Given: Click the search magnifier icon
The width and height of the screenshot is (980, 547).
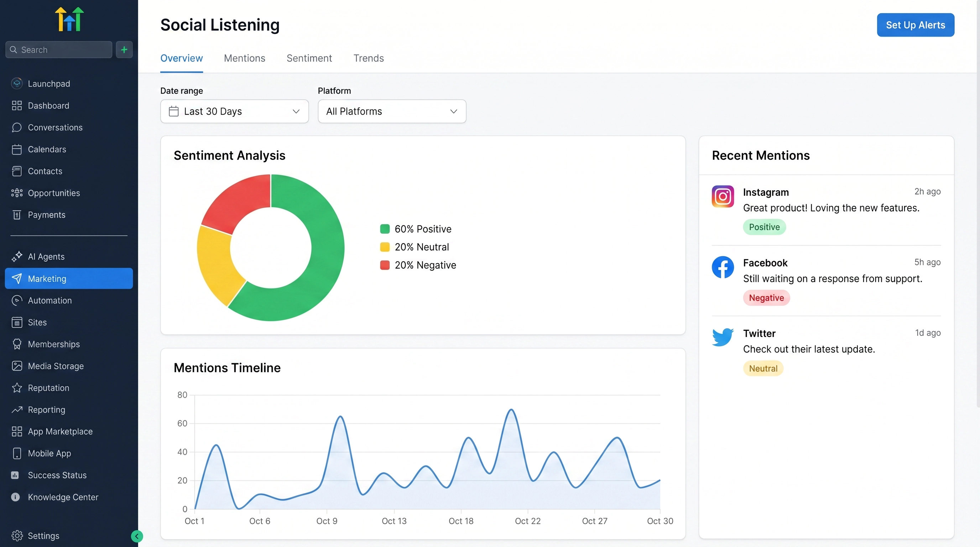Looking at the screenshot, I should pyautogui.click(x=13, y=50).
